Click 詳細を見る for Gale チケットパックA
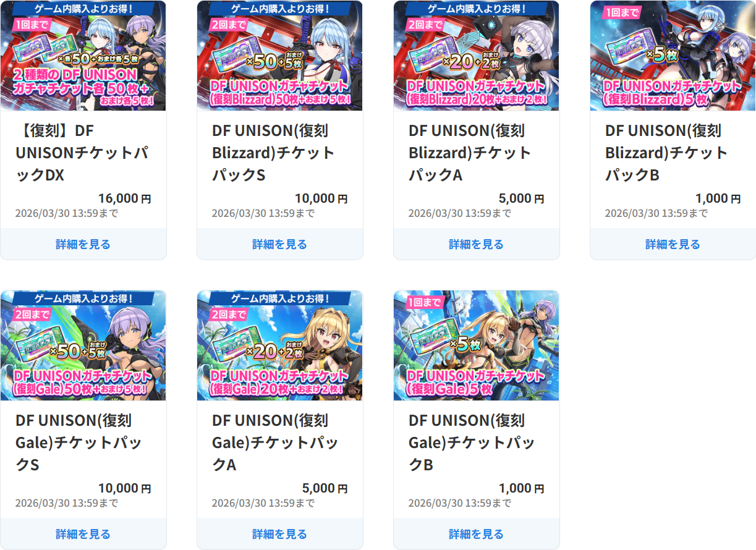 click(x=280, y=534)
